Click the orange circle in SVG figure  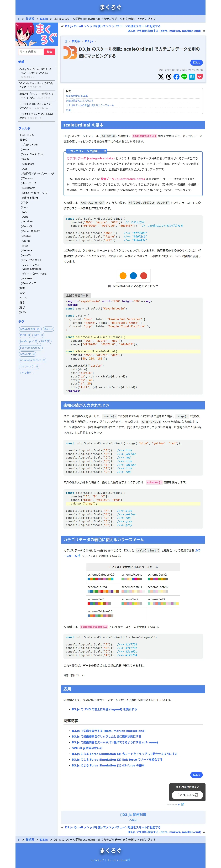click(x=123, y=276)
